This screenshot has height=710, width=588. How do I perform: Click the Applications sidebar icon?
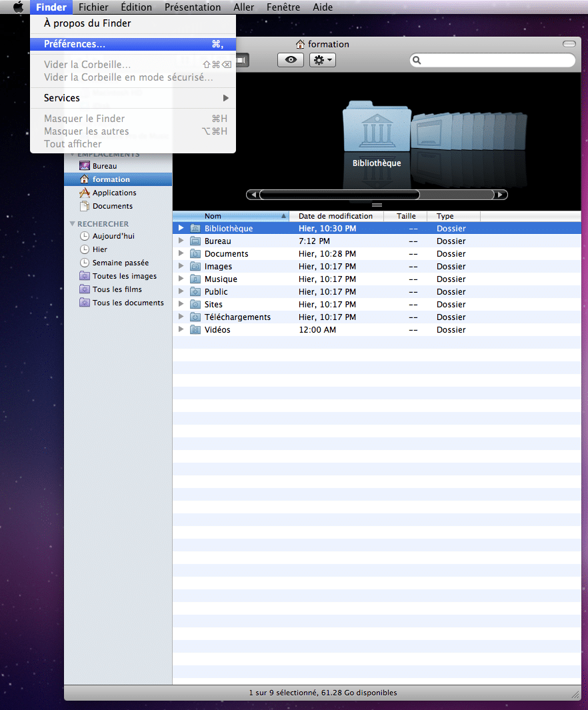point(84,193)
